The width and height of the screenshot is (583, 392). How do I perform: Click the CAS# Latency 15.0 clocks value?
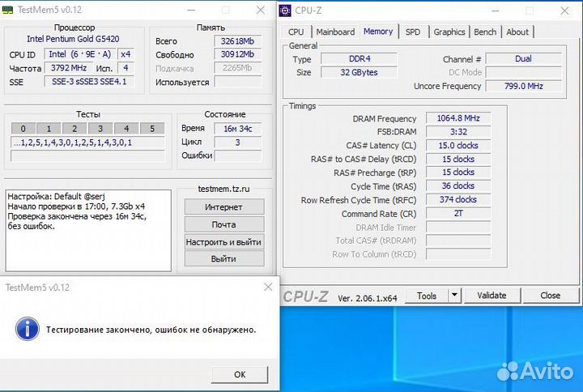point(458,146)
